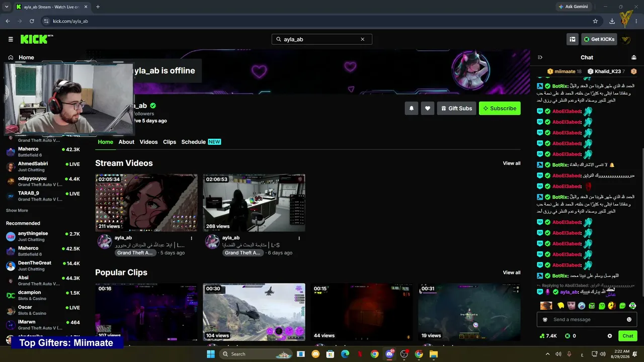Screen dimensions: 644x362
Task: View all Stream Videos
Action: [512, 163]
